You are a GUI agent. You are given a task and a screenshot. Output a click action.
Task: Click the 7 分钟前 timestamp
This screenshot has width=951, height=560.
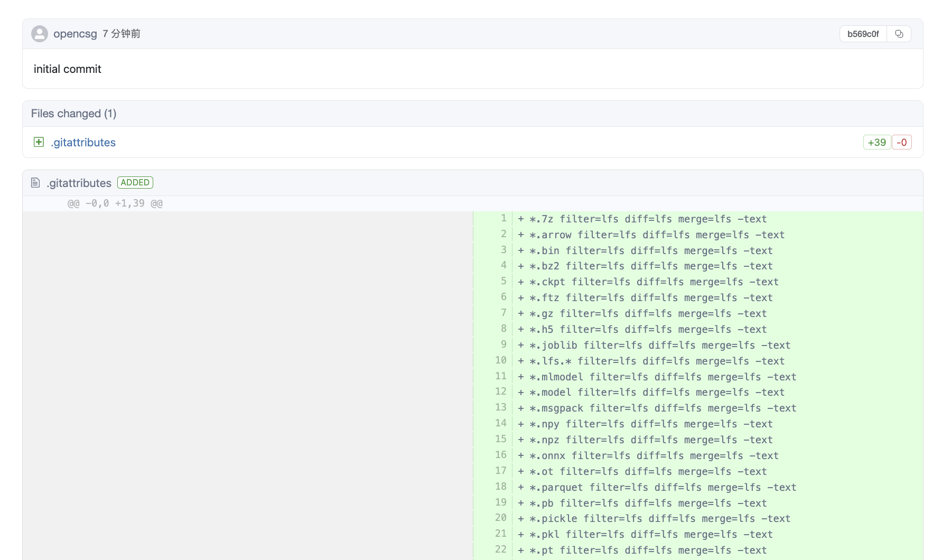pos(122,34)
